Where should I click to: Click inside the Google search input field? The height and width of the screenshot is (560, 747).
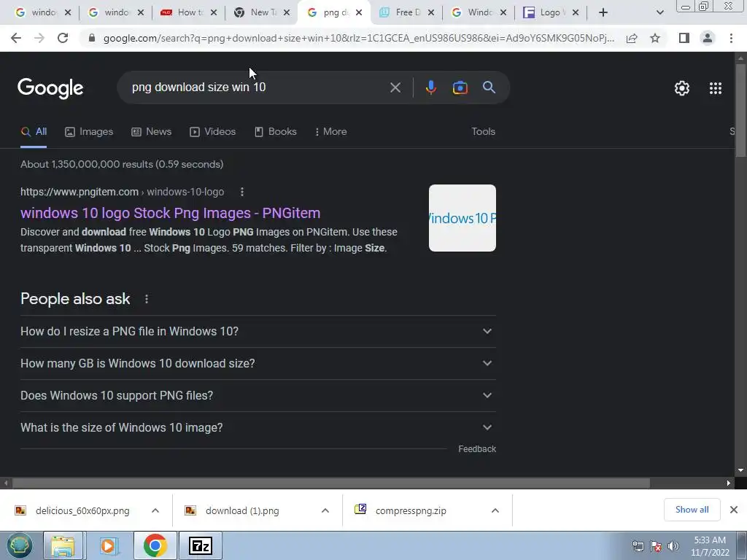coord(258,87)
